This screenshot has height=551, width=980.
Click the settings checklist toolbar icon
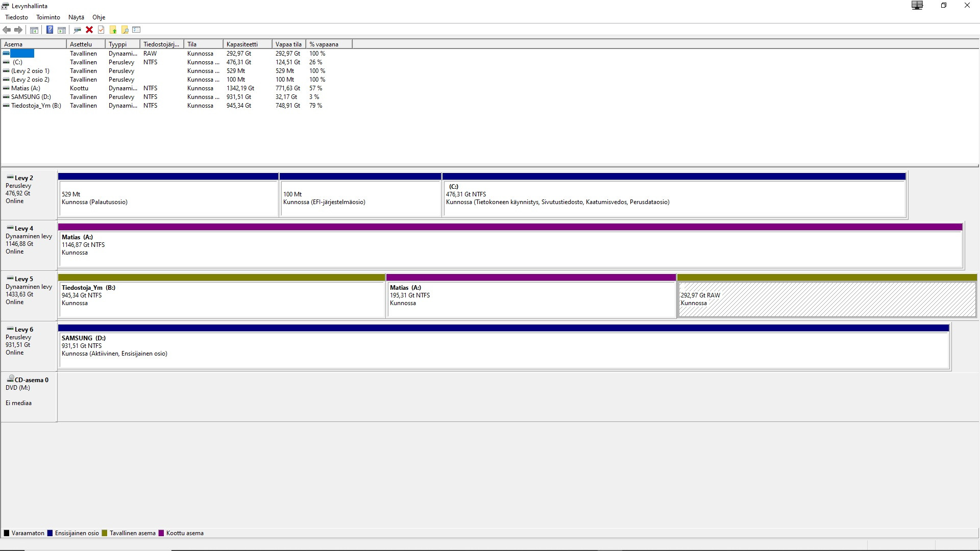[x=136, y=30]
